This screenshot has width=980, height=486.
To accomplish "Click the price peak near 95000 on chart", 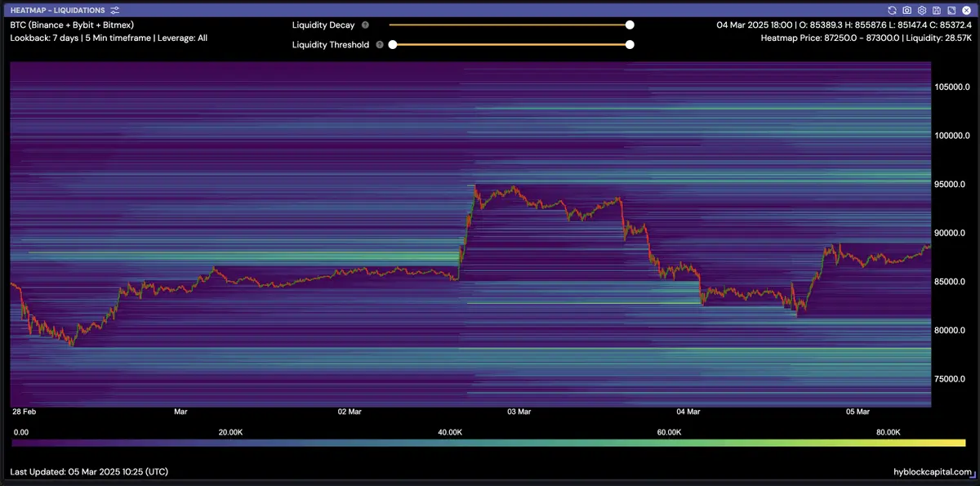I will click(475, 186).
